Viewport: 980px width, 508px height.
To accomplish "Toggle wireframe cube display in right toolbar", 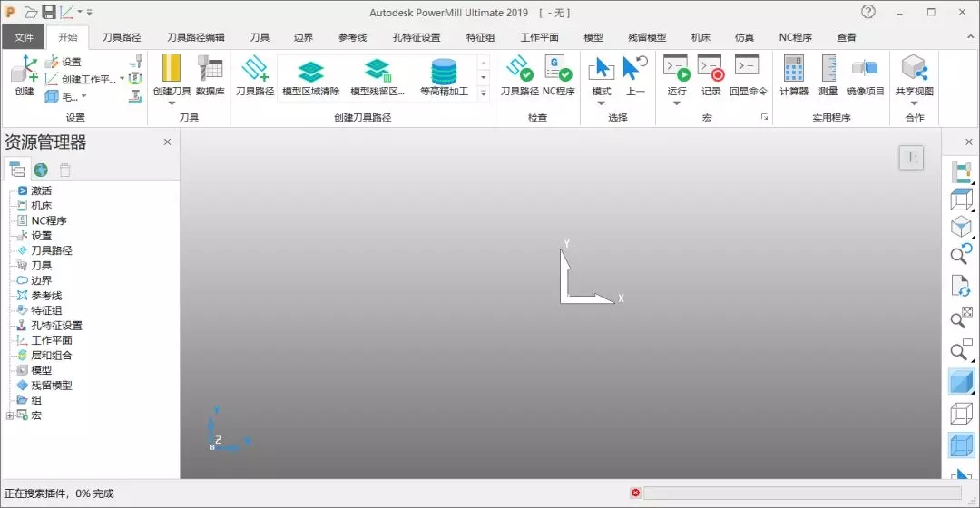I will point(961,414).
